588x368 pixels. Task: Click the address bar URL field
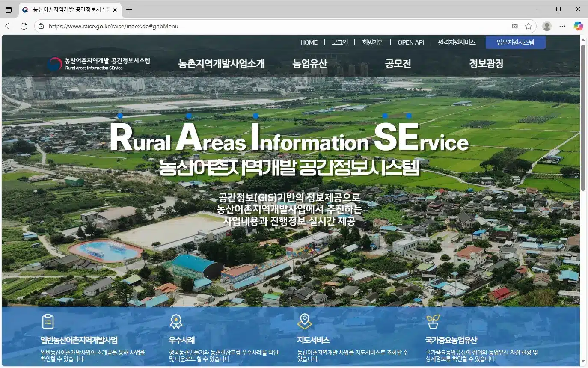[x=274, y=26]
